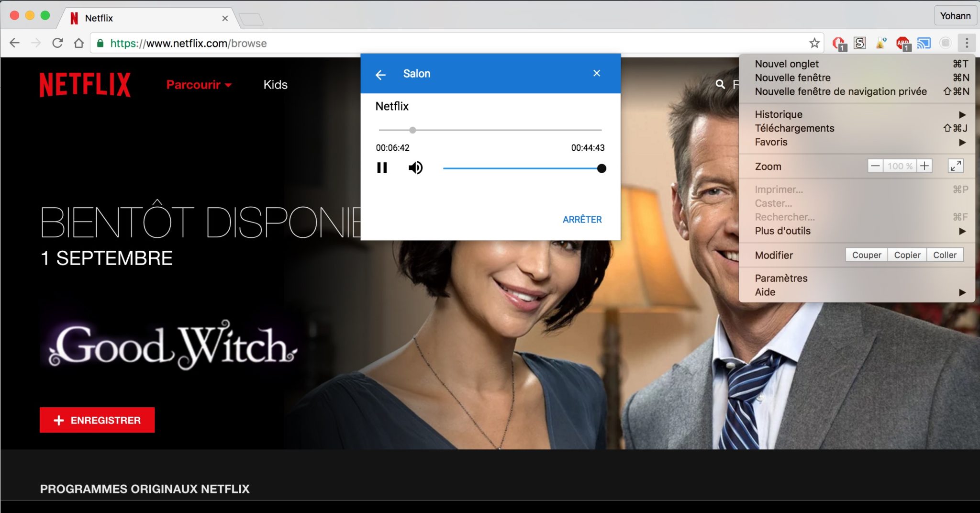Screen dimensions: 980x513
Task: Click Coller in the Modifier row
Action: pyautogui.click(x=945, y=255)
